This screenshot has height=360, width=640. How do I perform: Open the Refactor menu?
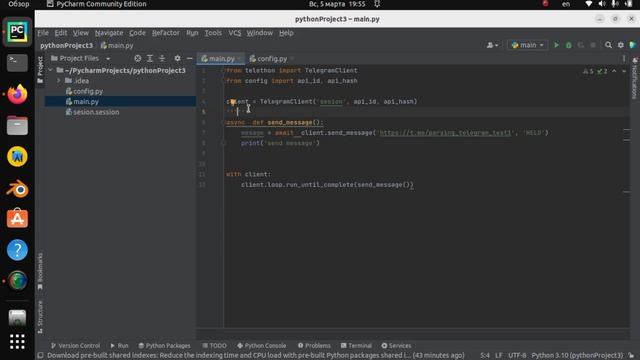point(166,33)
